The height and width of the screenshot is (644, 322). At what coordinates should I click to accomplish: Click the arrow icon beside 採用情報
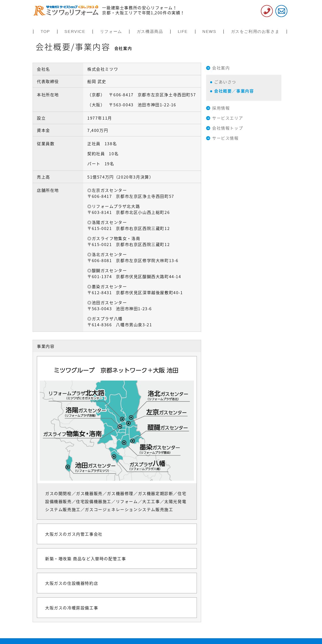[x=208, y=108]
